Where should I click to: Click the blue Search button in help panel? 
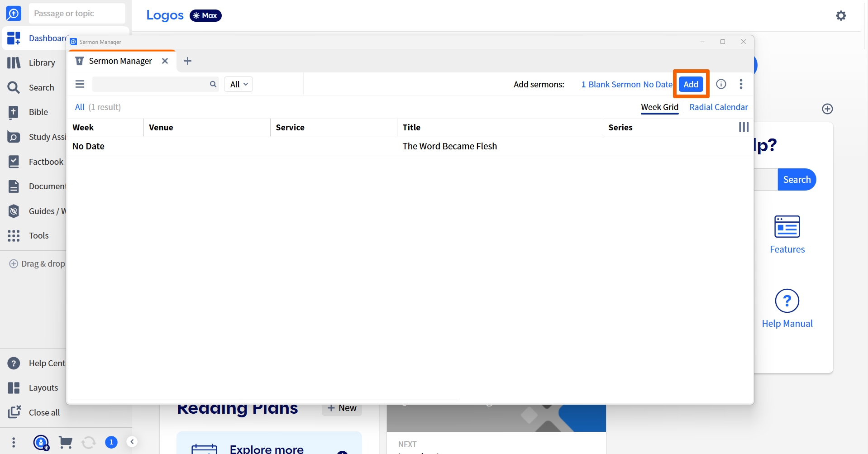coord(796,180)
